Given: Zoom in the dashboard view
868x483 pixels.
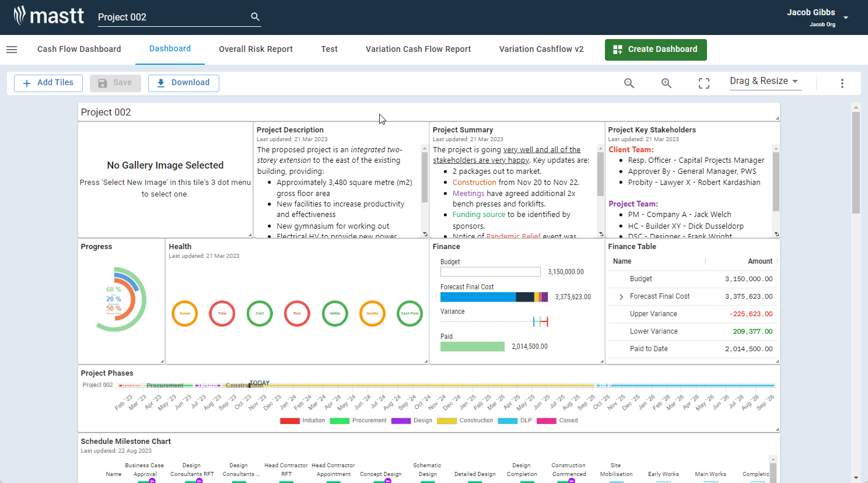Looking at the screenshot, I should point(666,83).
